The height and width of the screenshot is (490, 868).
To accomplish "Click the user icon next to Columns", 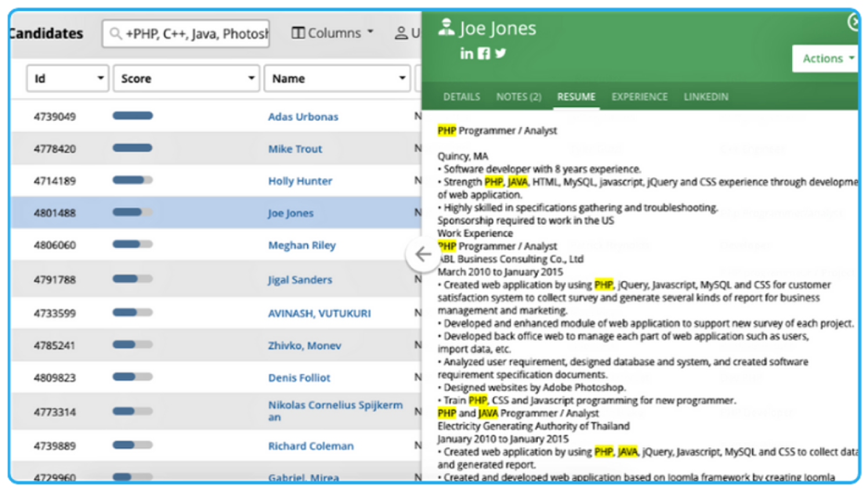I will pyautogui.click(x=401, y=33).
